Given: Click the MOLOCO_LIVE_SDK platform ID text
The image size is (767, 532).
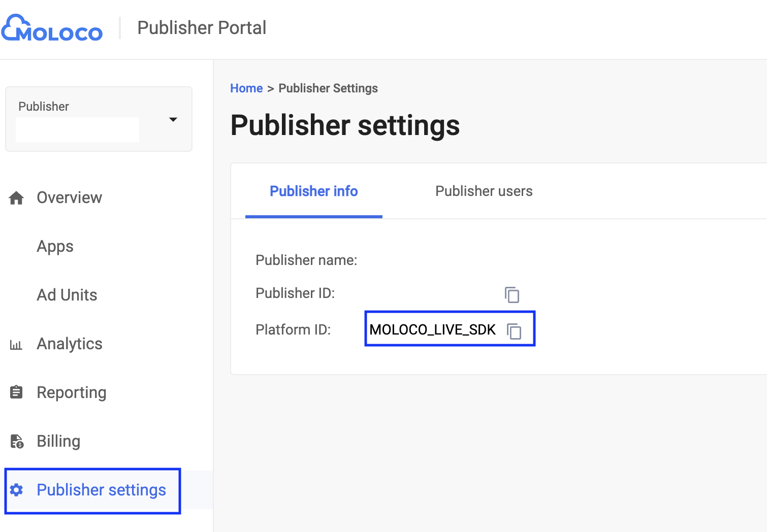Looking at the screenshot, I should pyautogui.click(x=432, y=330).
